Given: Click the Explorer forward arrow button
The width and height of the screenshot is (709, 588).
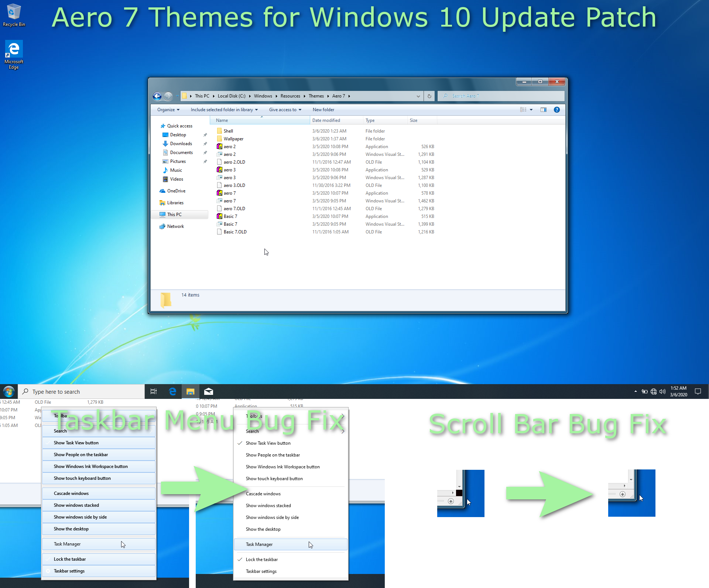Looking at the screenshot, I should (168, 96).
